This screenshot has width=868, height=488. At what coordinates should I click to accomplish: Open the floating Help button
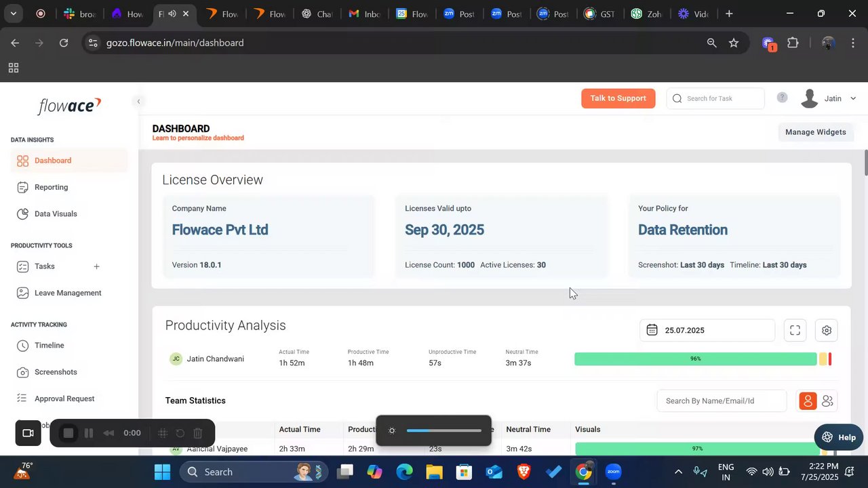point(838,437)
